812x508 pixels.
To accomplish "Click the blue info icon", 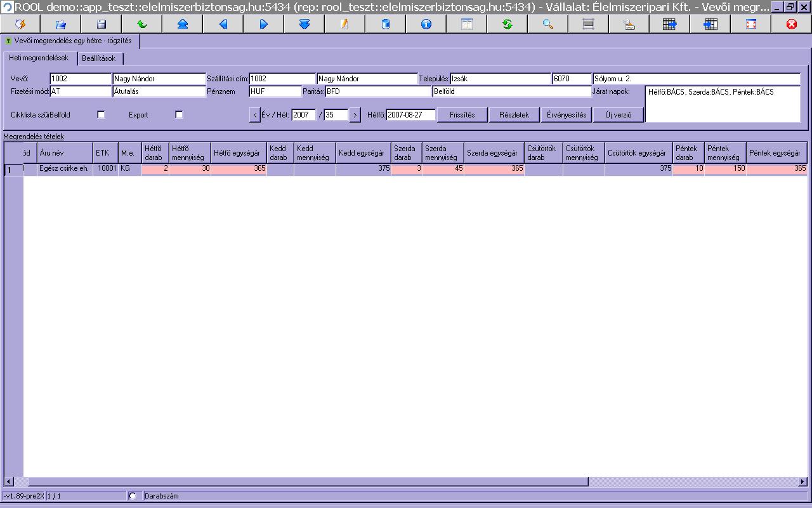I will tap(426, 24).
